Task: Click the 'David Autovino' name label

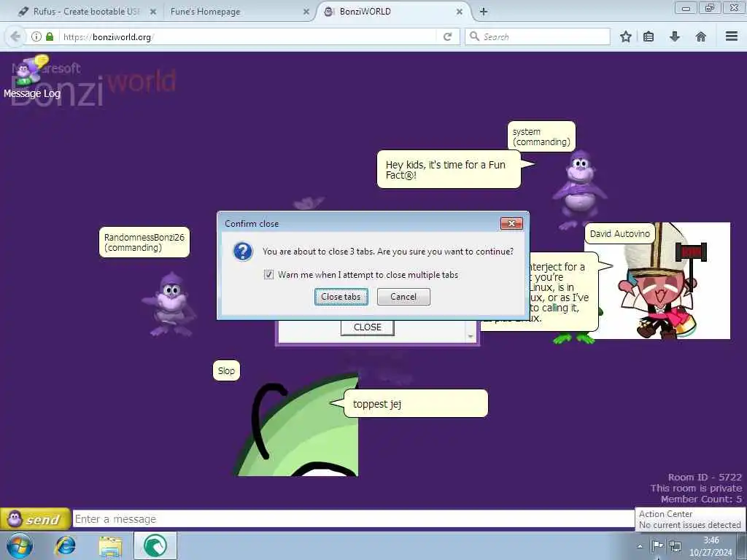Action: (x=620, y=234)
